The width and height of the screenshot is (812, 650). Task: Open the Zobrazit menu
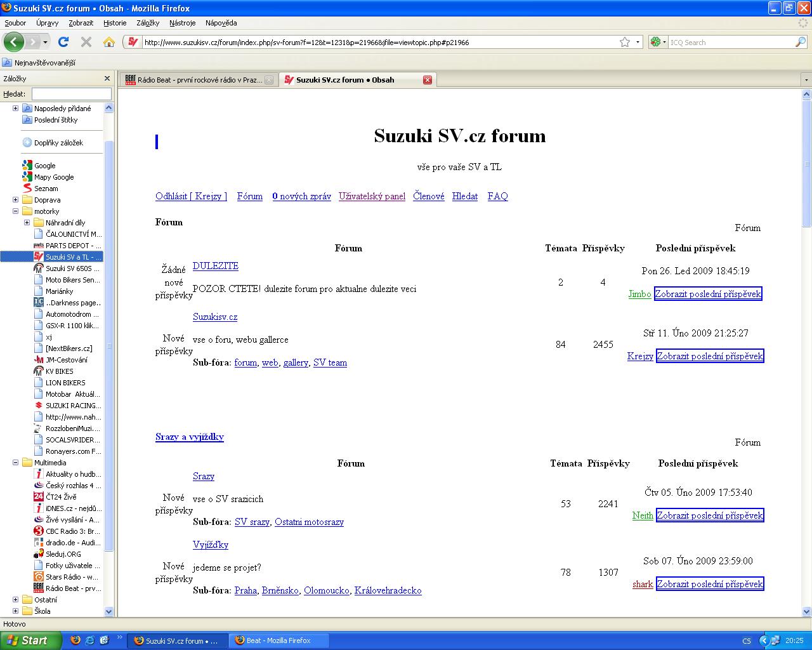pyautogui.click(x=81, y=22)
